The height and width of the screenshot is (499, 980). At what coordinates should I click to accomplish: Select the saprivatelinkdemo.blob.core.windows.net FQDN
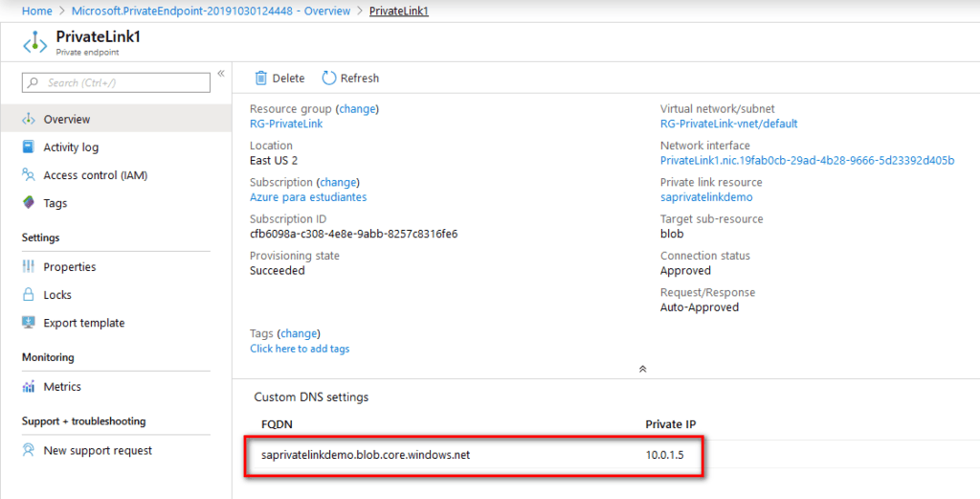(366, 455)
